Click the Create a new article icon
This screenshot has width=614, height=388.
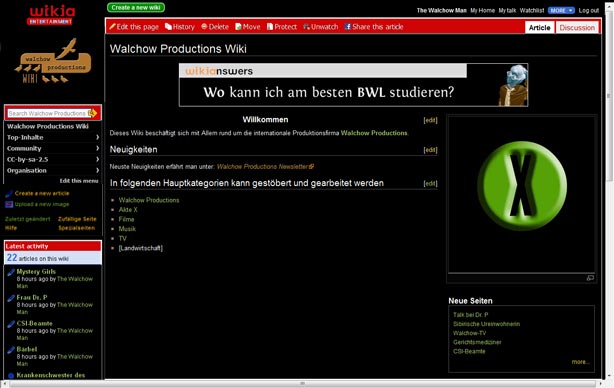point(9,193)
